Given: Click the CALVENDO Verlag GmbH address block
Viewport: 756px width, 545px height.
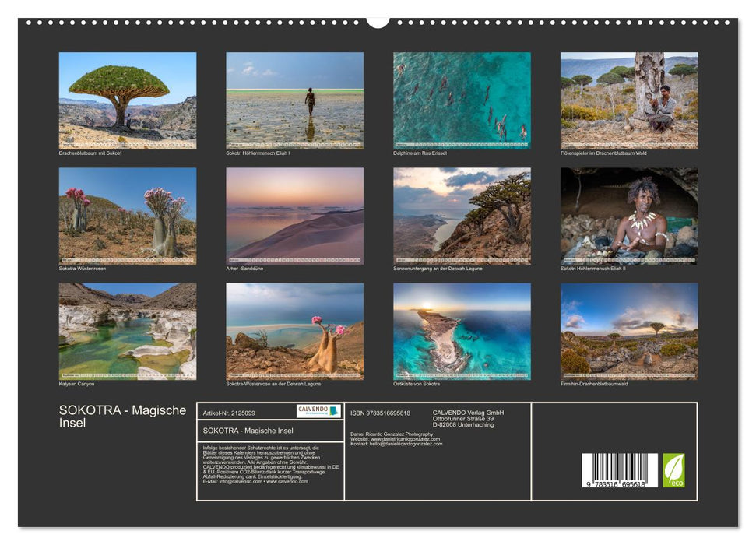Looking at the screenshot, I should tap(468, 417).
